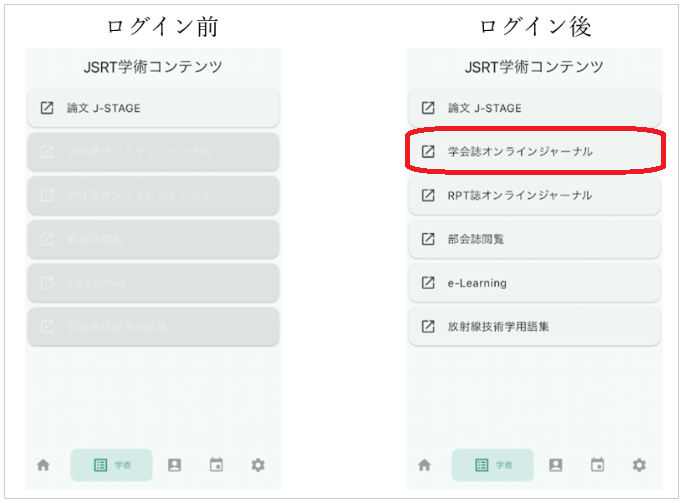Screen dimensions: 684x503
Task: Open the profile card icon on the ログイン前 screen
Action: point(175,465)
